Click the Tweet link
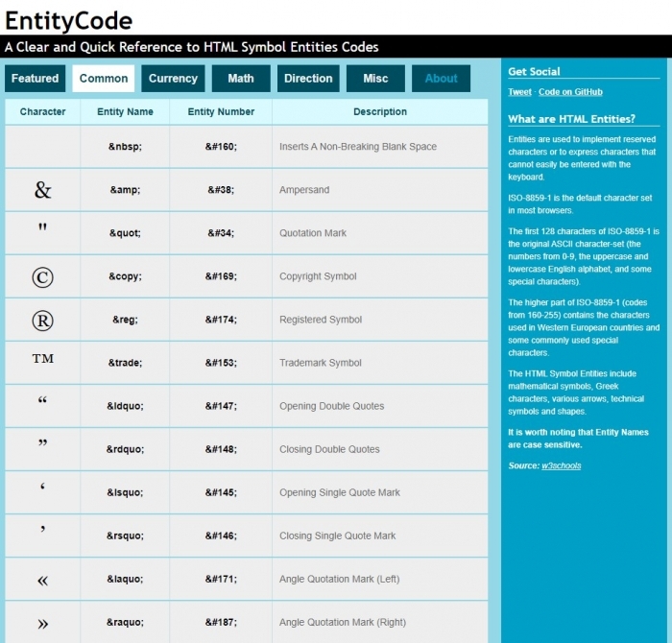 click(x=519, y=92)
